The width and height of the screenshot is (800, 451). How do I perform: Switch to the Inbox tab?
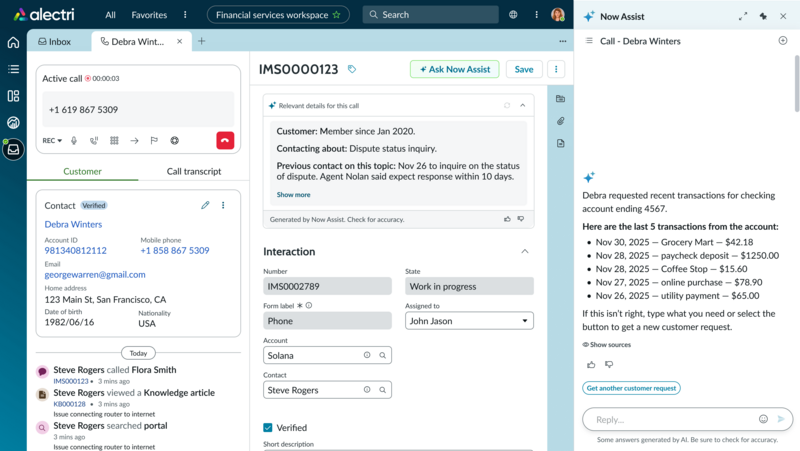pyautogui.click(x=55, y=41)
